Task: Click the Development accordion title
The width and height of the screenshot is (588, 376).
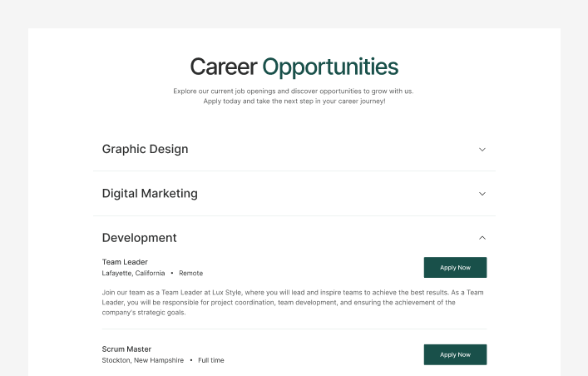Action: point(139,238)
